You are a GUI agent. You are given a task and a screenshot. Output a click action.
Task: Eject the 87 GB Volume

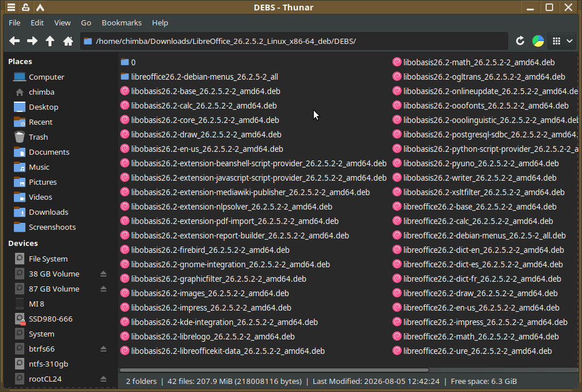103,289
